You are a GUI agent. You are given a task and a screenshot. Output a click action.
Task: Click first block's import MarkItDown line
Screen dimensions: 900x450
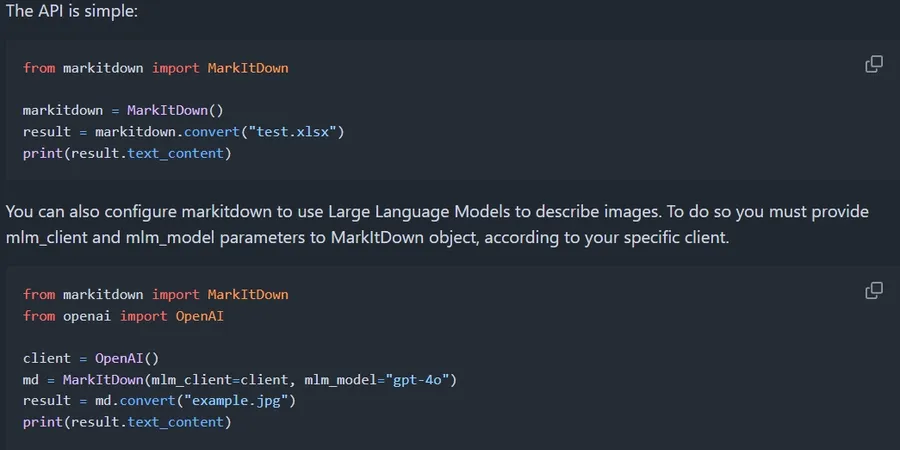point(156,68)
